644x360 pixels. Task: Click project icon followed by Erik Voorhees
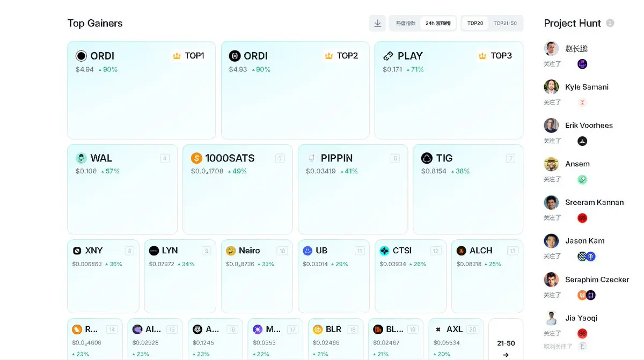click(x=582, y=141)
